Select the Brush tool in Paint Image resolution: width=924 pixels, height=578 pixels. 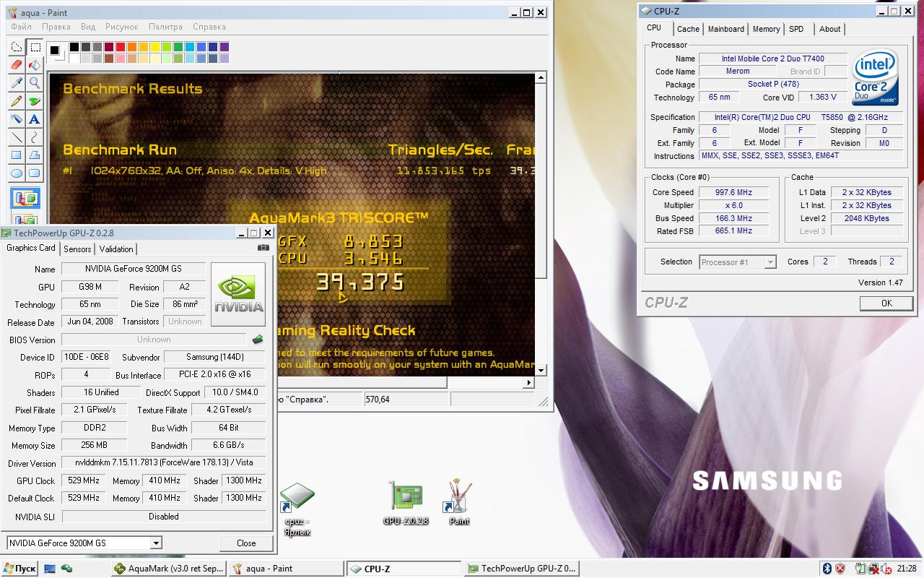[x=34, y=101]
